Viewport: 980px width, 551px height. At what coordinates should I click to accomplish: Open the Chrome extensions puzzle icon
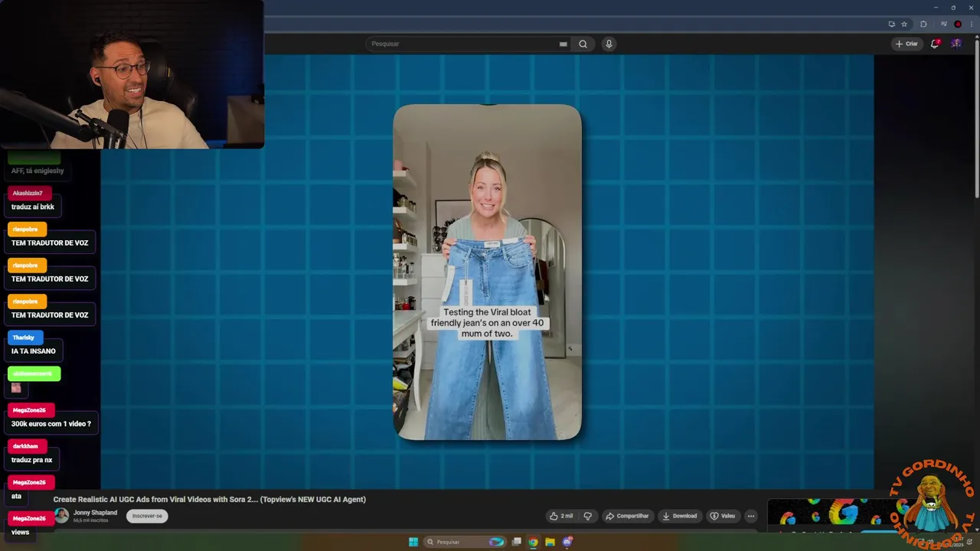click(923, 24)
